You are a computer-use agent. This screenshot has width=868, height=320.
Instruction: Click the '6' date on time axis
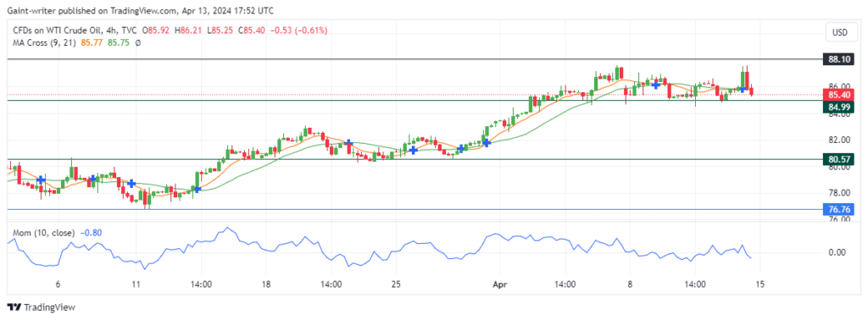[x=58, y=284]
